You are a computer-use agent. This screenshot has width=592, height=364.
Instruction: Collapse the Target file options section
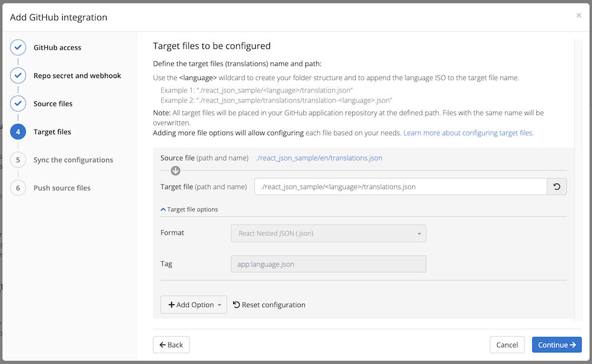click(189, 210)
